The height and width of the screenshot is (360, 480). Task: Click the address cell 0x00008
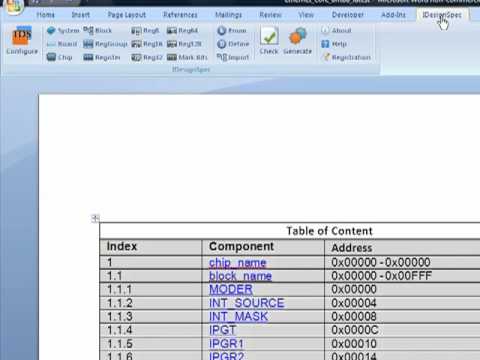[354, 316]
